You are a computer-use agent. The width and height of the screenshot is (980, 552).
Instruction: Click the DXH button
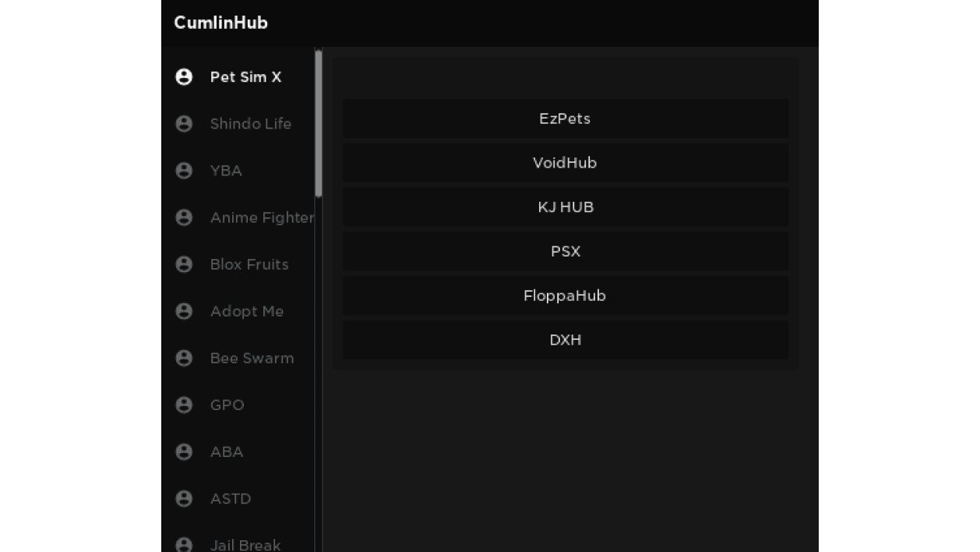click(566, 340)
